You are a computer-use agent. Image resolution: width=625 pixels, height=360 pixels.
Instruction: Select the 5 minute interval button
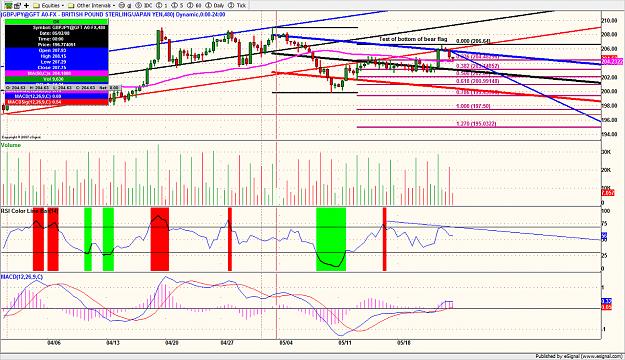[x=178, y=6]
